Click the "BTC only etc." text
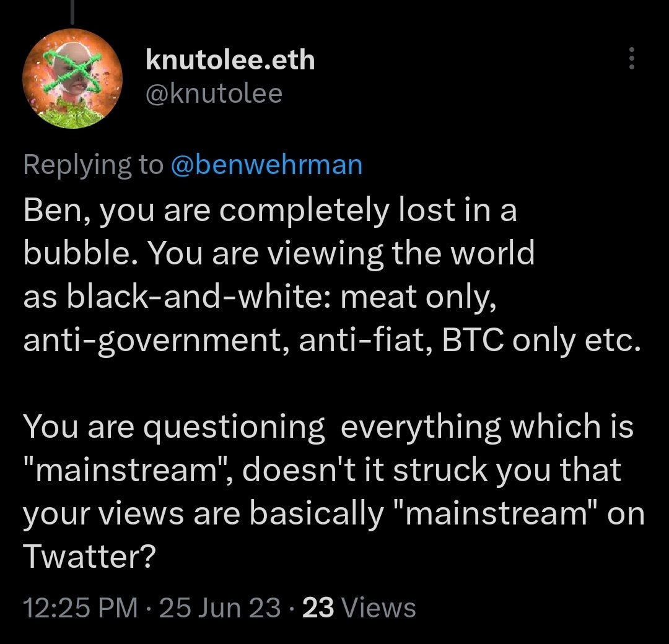This screenshot has height=644, width=669. tap(539, 341)
